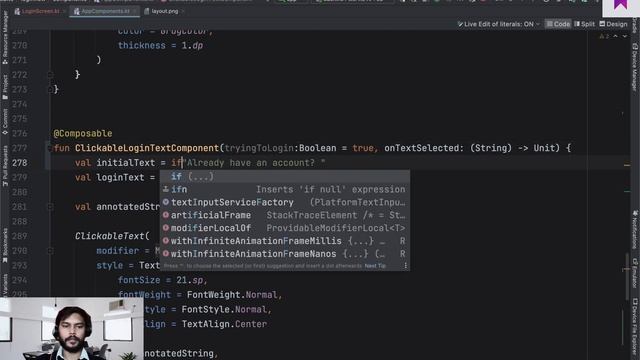Switch editor to Code view
Image resolution: width=640 pixels, height=360 pixels.
click(558, 24)
